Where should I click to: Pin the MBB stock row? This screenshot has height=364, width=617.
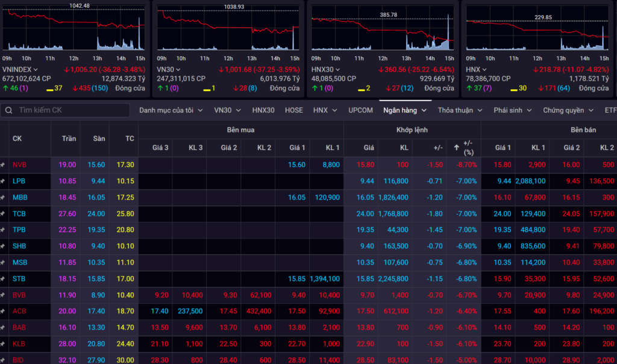point(3,197)
